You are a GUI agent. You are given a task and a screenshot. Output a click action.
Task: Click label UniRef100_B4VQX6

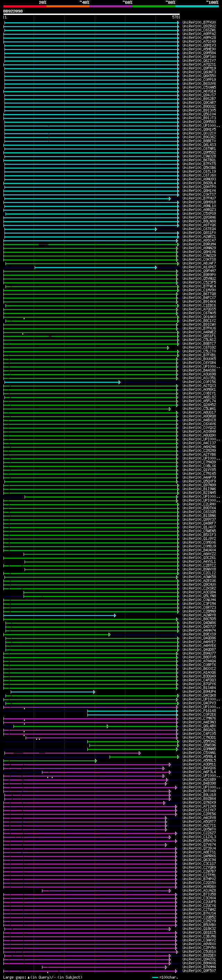pos(199,768)
